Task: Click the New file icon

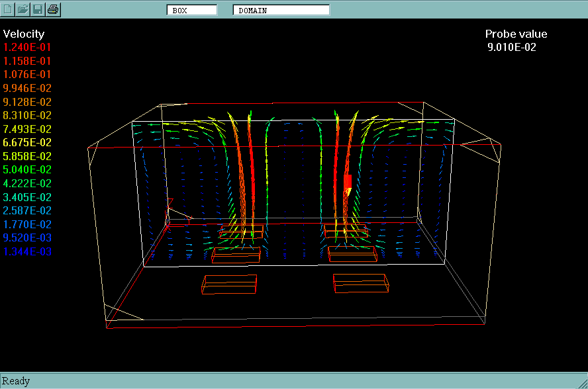Action: point(8,9)
